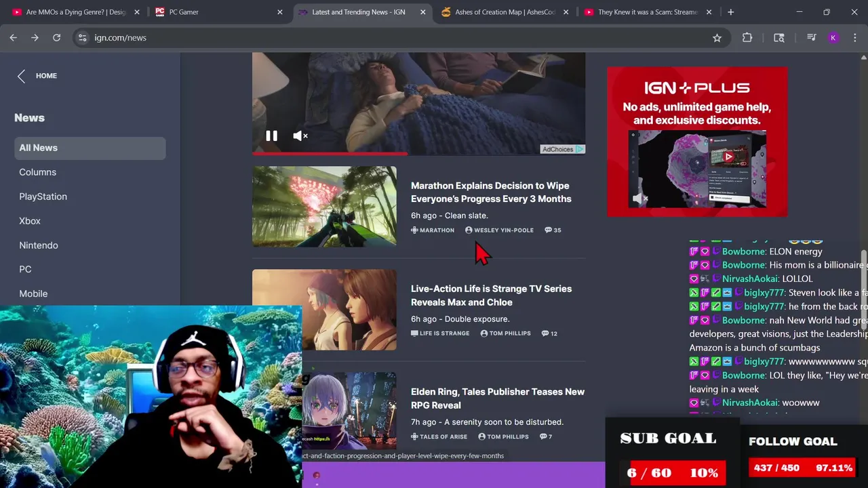The height and width of the screenshot is (488, 868).
Task: Click Tom Phillips under the Life is Strange article
Action: click(x=505, y=333)
